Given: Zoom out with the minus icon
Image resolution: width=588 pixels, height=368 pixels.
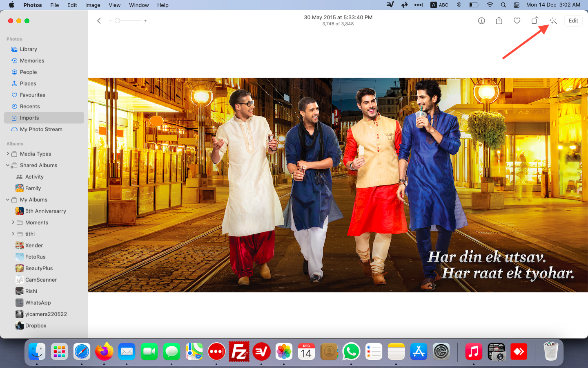Looking at the screenshot, I should [x=110, y=21].
